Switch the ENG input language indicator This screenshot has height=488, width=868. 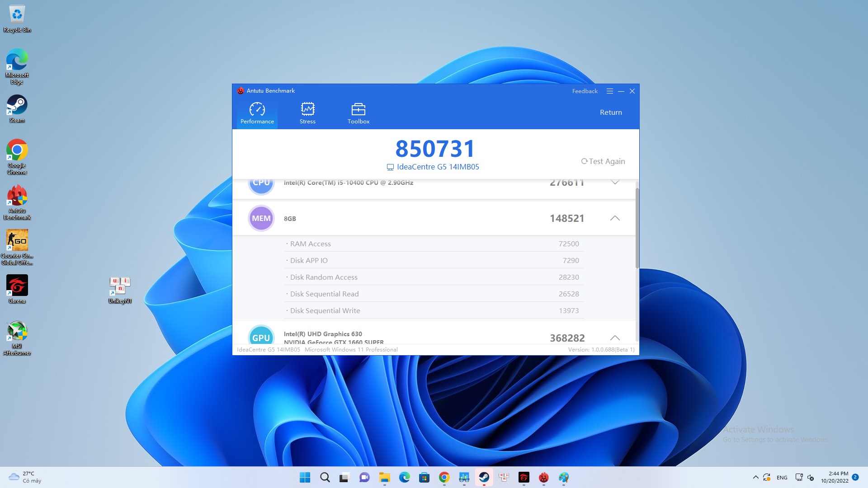(782, 478)
